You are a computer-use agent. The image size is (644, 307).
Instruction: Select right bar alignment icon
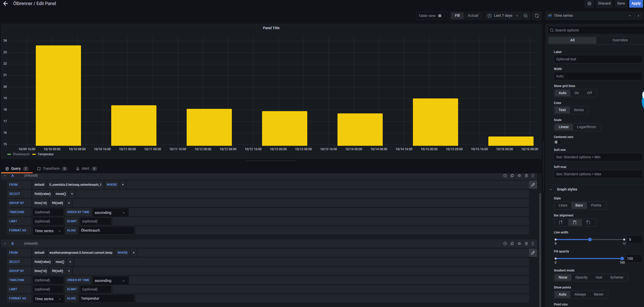tap(588, 223)
